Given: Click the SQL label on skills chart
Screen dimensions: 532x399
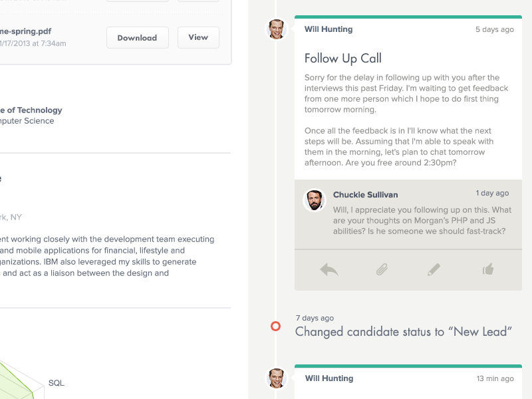Looking at the screenshot, I should 57,383.
